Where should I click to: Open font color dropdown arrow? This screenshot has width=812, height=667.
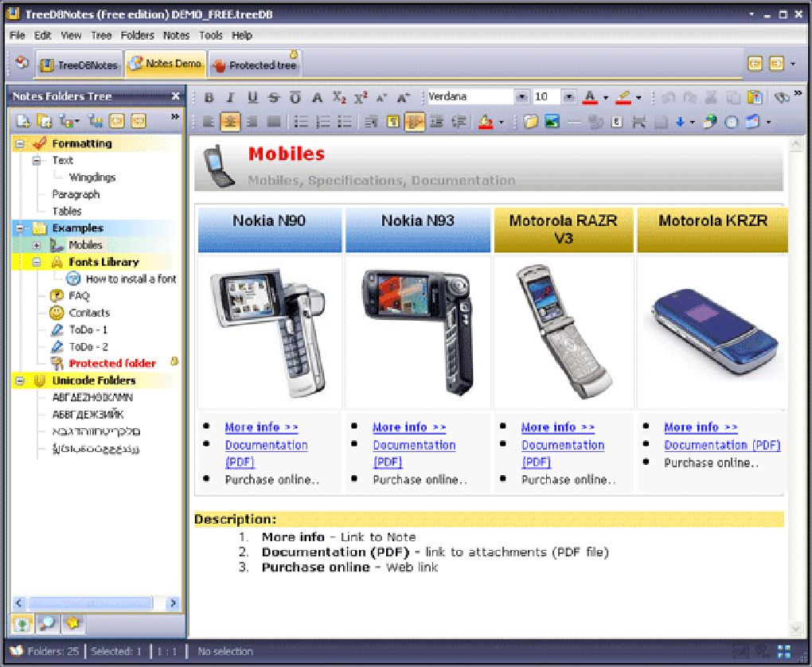point(606,97)
